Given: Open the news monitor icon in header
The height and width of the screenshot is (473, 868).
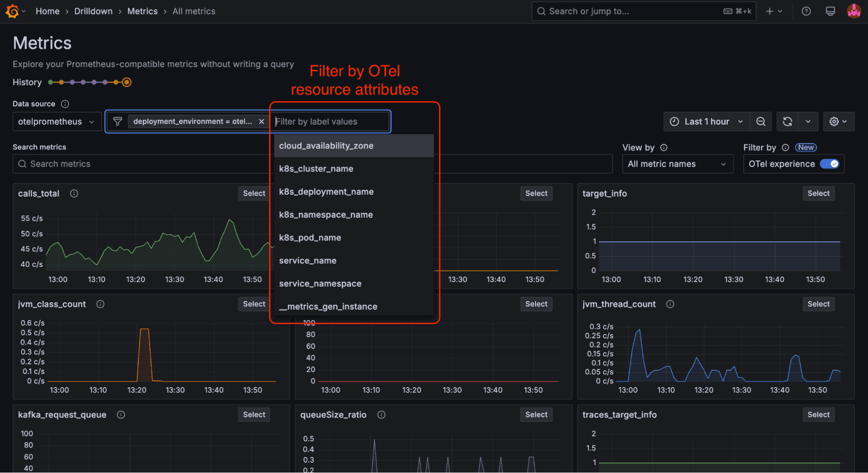Looking at the screenshot, I should click(830, 11).
